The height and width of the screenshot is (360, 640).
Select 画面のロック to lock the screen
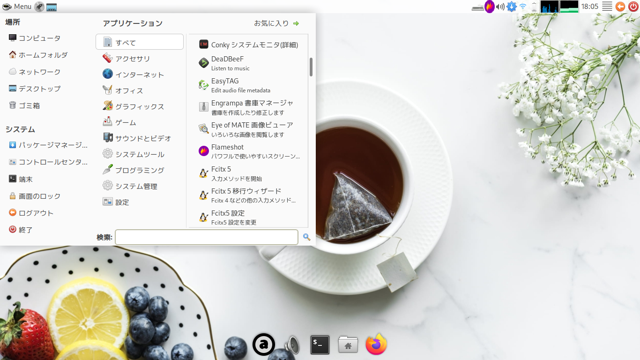[35, 196]
